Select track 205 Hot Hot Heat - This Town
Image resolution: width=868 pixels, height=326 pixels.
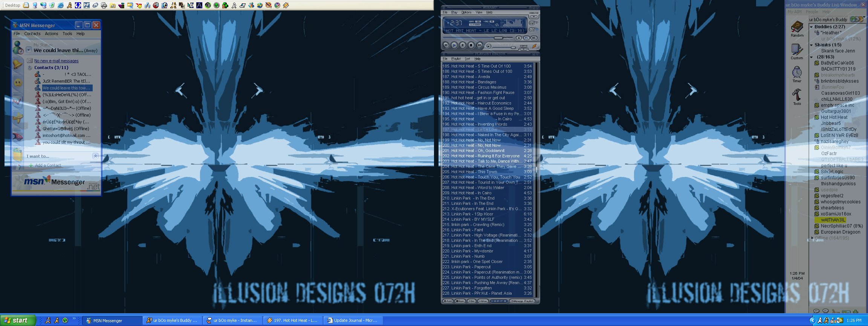click(487, 172)
